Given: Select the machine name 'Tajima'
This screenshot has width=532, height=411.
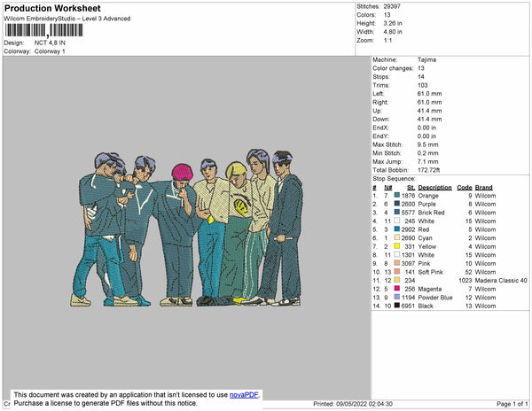Looking at the screenshot, I should (x=426, y=59).
